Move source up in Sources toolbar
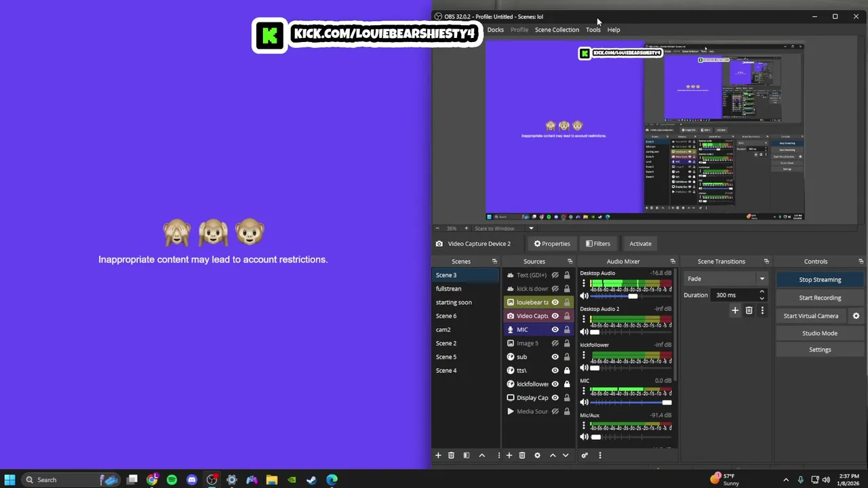Screen dimensions: 868x488 pos(553,455)
